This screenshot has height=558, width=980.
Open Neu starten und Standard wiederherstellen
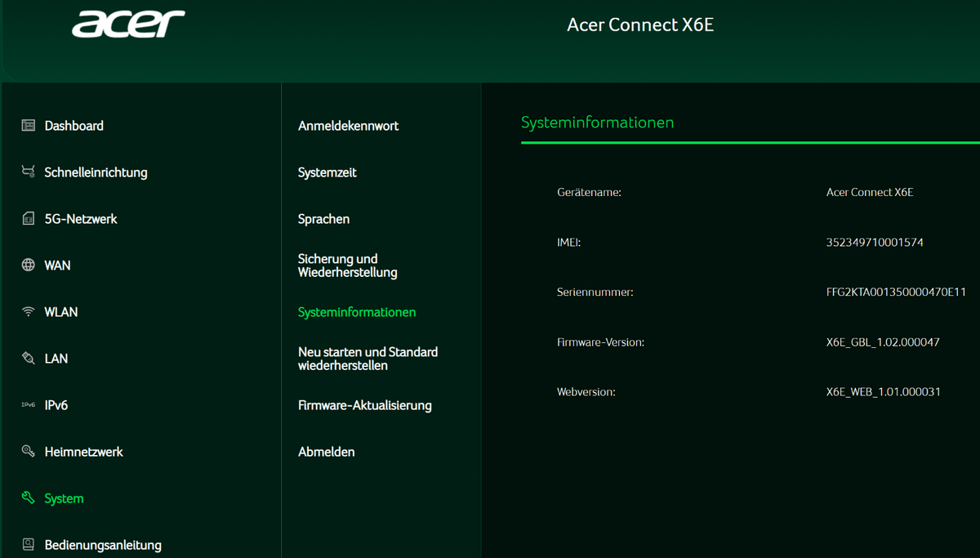[x=368, y=359]
